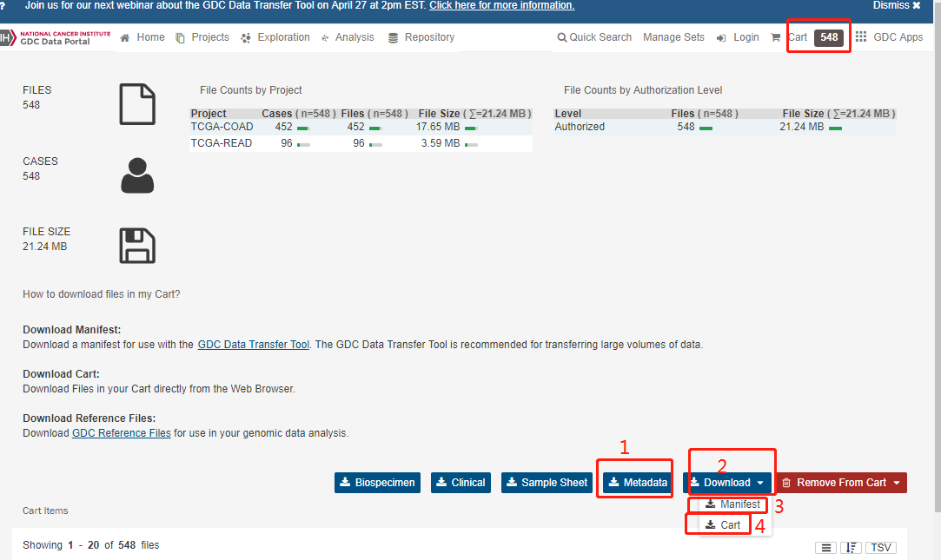Open Quick Search

coord(594,37)
